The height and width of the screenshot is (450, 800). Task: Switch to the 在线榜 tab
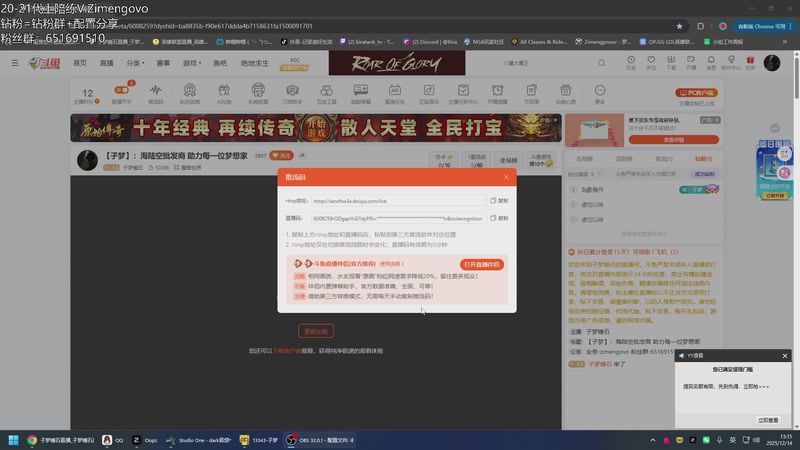[584, 159]
